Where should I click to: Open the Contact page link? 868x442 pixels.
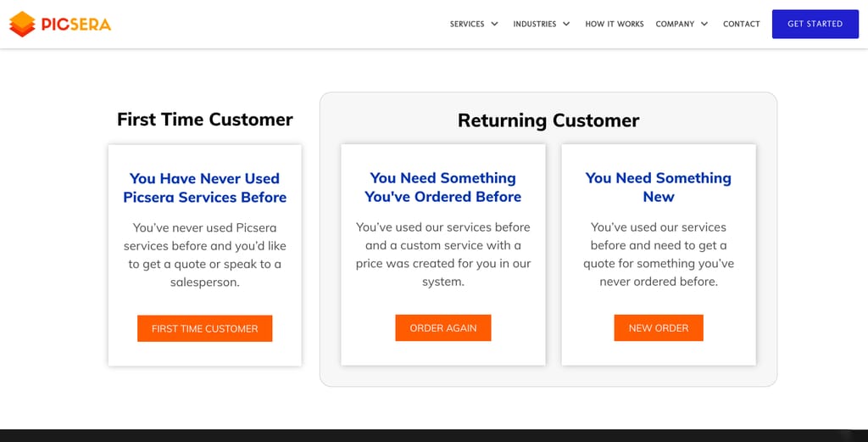(741, 24)
